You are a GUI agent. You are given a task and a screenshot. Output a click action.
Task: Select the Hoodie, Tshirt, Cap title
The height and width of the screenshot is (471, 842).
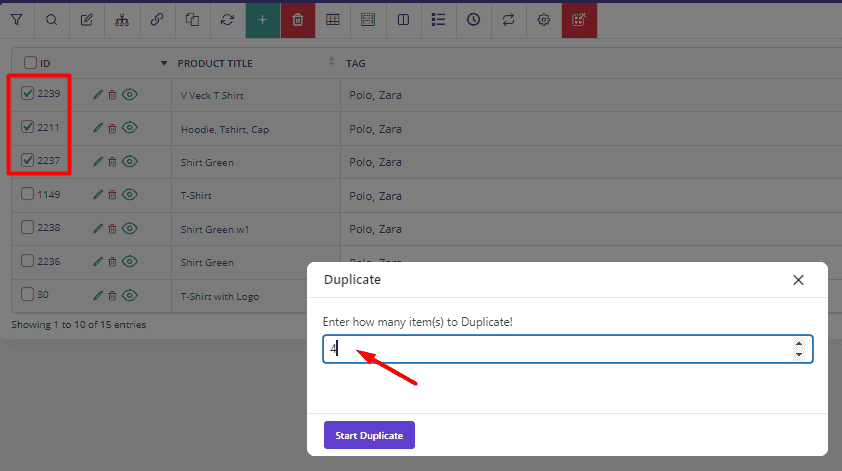click(x=225, y=129)
